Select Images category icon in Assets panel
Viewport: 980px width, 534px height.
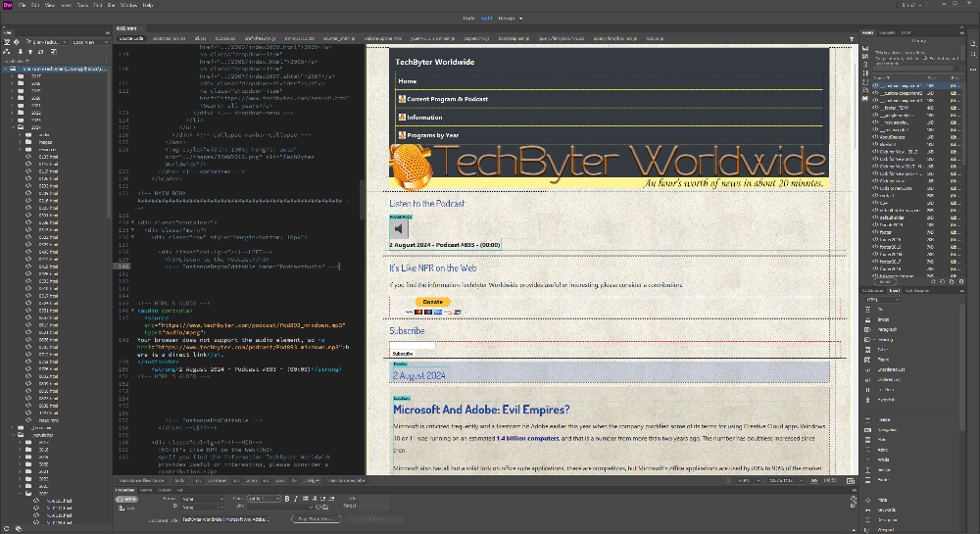click(865, 49)
